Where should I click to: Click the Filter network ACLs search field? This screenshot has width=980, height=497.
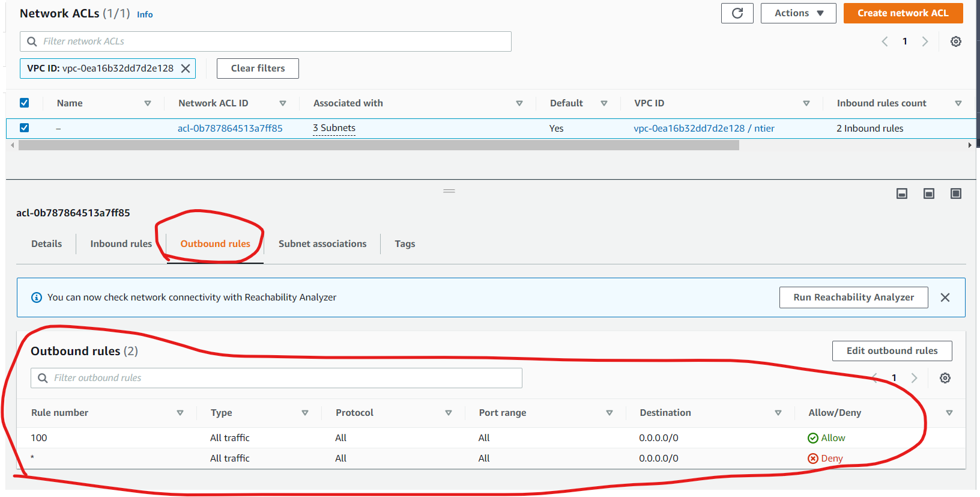click(265, 41)
